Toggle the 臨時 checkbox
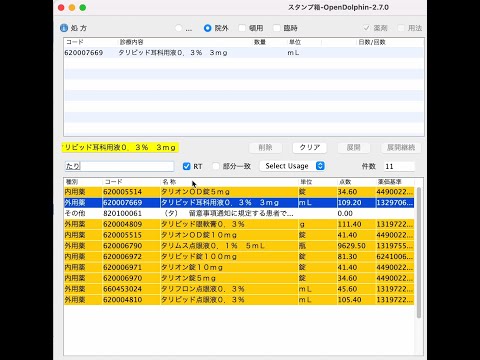The height and width of the screenshot is (360, 480). 277,28
